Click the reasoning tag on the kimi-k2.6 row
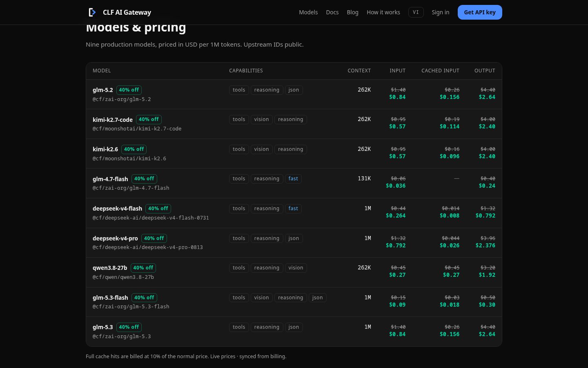 pyautogui.click(x=291, y=149)
